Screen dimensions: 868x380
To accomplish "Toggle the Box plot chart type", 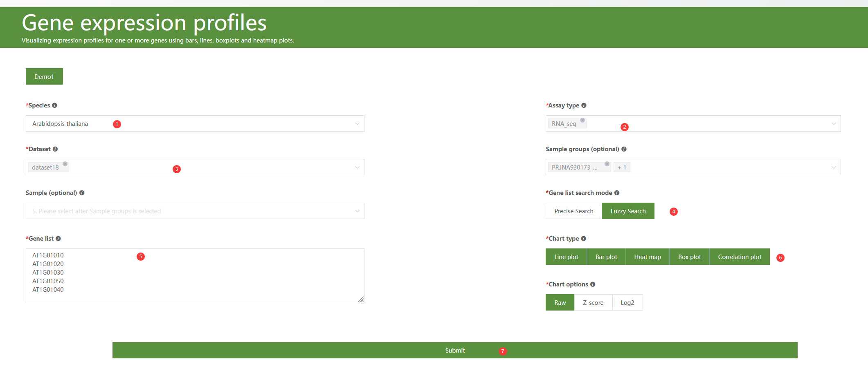I will point(689,257).
